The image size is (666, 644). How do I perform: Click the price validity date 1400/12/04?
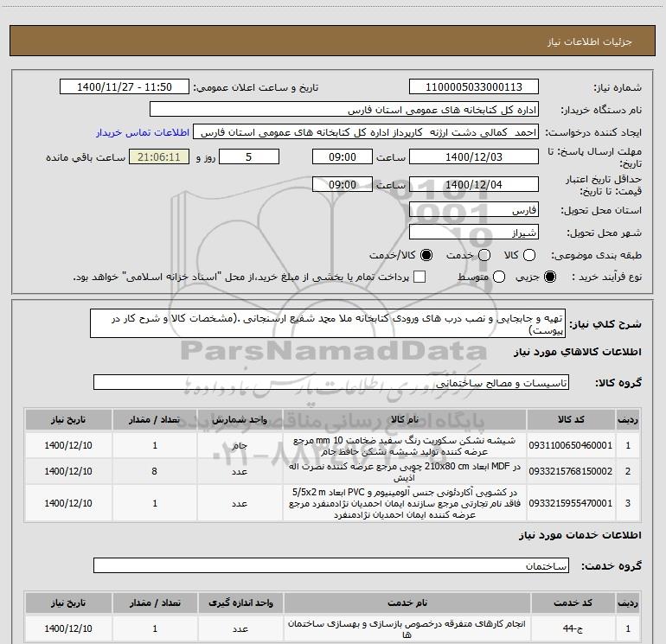pyautogui.click(x=474, y=184)
